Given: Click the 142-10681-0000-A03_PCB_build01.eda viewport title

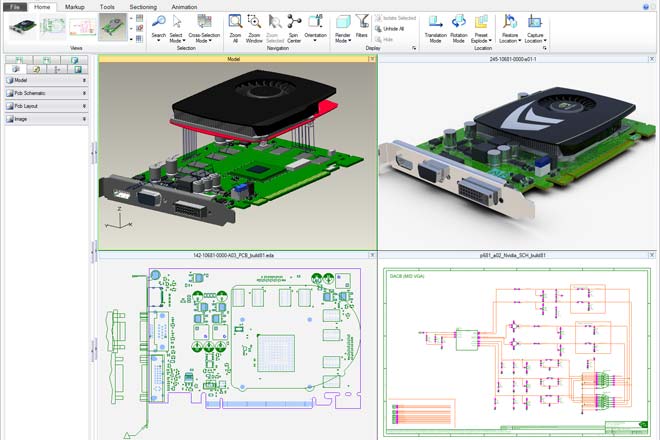Looking at the screenshot, I should [x=233, y=255].
